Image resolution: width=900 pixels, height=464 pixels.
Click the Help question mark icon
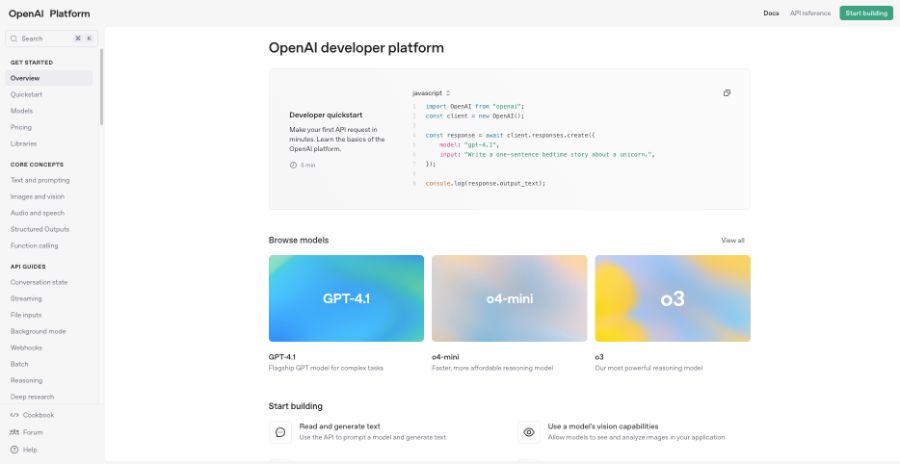tap(14, 450)
